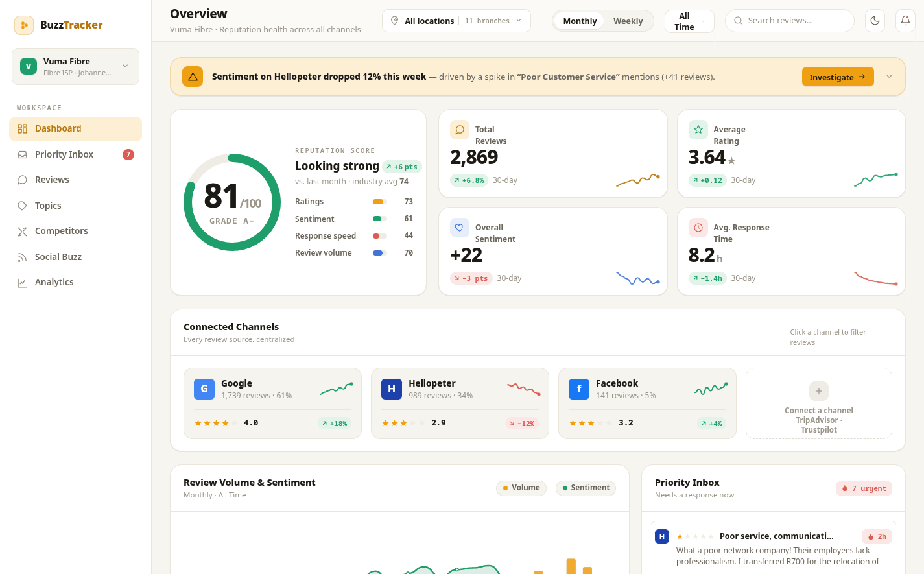Open Dashboard in sidebar
924x574 pixels.
75,128
